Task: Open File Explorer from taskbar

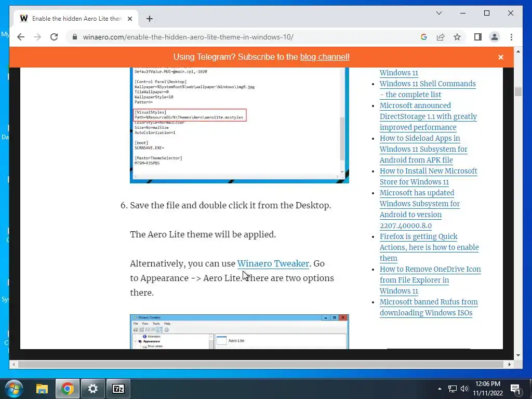Action: pyautogui.click(x=42, y=389)
